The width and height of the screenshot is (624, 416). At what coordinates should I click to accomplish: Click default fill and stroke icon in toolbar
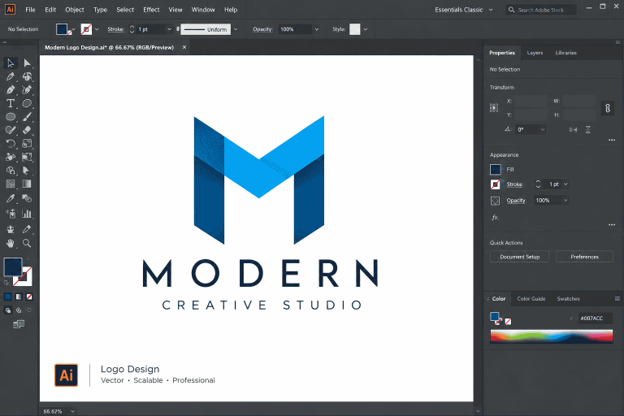[x=6, y=283]
